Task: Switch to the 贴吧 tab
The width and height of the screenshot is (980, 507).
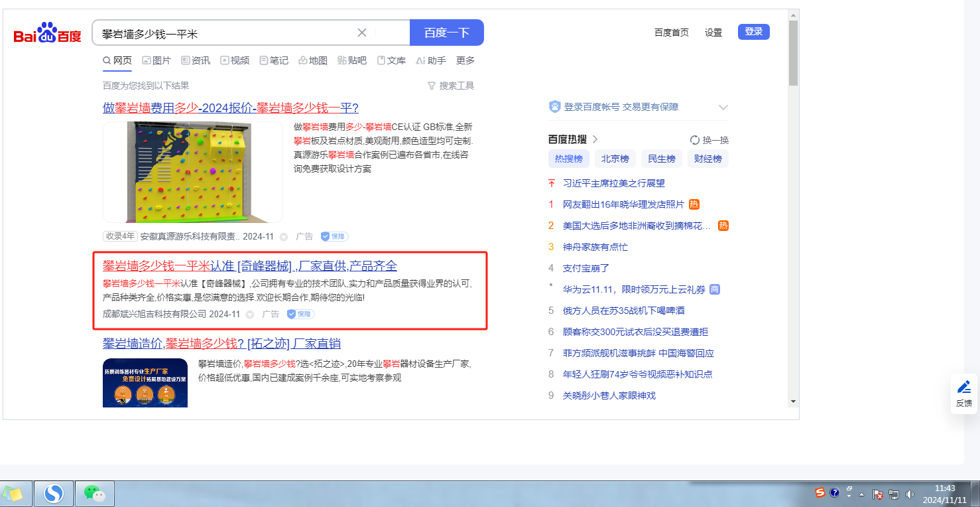Action: click(x=352, y=60)
